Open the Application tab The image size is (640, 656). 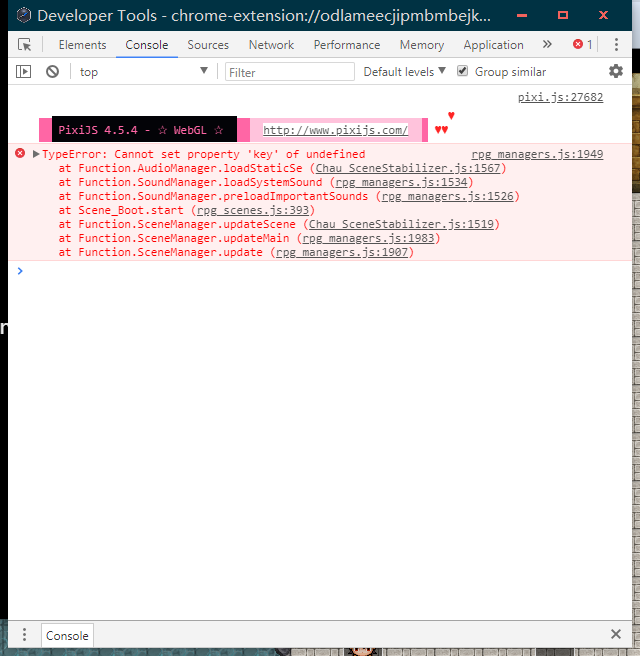click(493, 45)
